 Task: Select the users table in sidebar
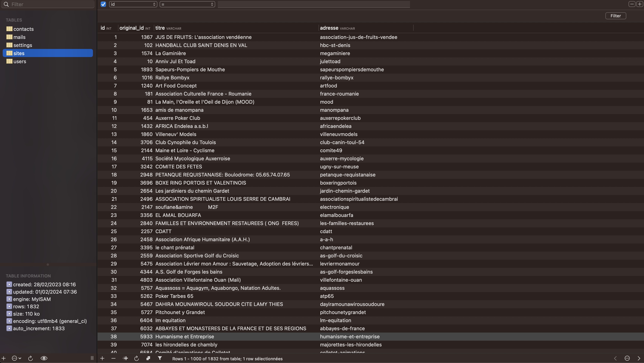point(20,61)
